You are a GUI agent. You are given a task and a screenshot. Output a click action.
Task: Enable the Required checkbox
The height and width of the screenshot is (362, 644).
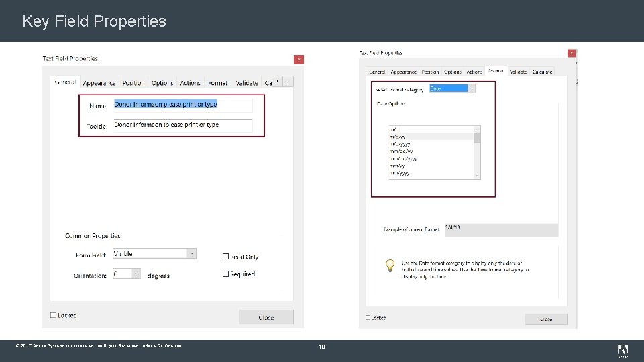coord(225,274)
